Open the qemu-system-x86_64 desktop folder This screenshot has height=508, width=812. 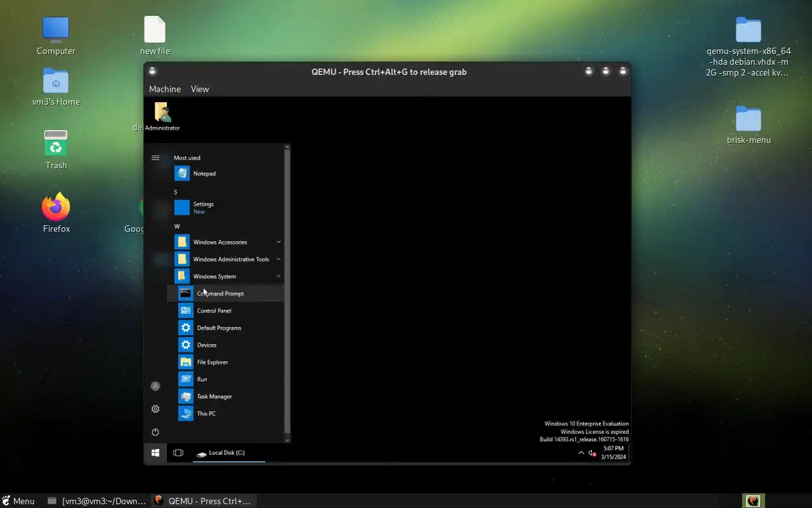(x=749, y=47)
